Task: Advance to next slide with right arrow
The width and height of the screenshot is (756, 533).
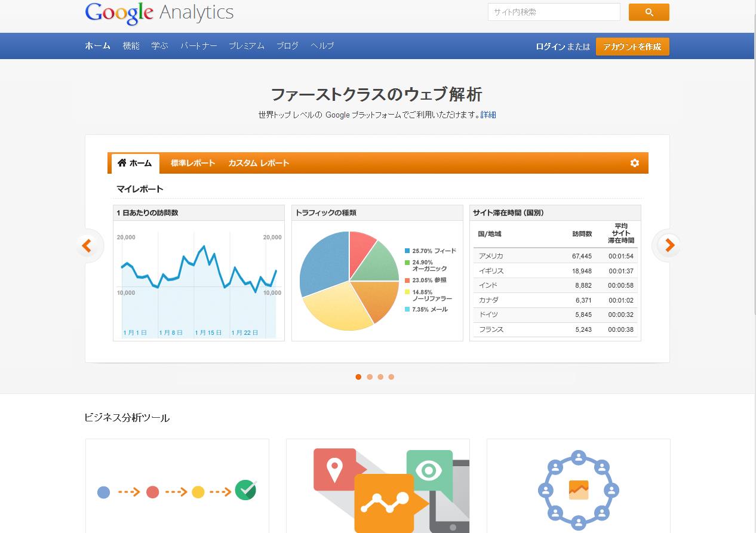Action: click(668, 245)
